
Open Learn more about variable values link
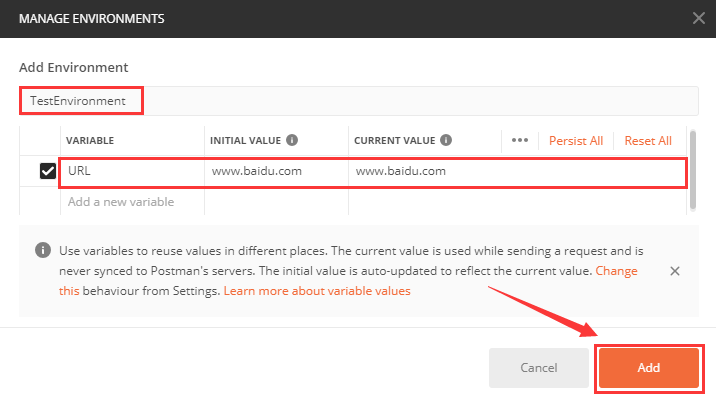click(x=317, y=291)
